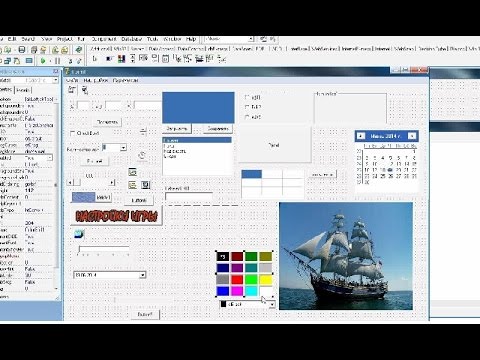Click the Panel component in the form center
Viewport: 480px width, 360px height.
275,145
